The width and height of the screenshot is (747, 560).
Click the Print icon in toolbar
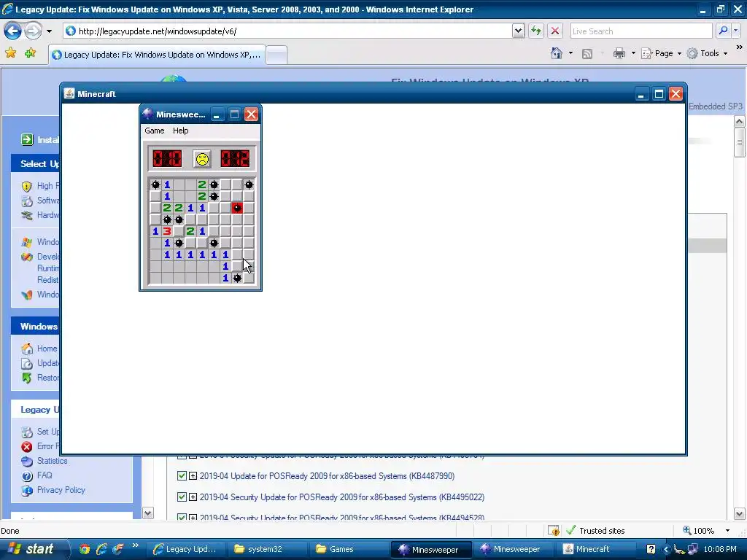click(x=619, y=53)
